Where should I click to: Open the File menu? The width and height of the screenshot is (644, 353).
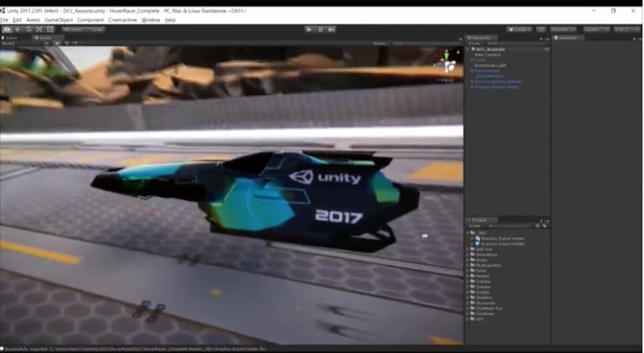[x=4, y=20]
